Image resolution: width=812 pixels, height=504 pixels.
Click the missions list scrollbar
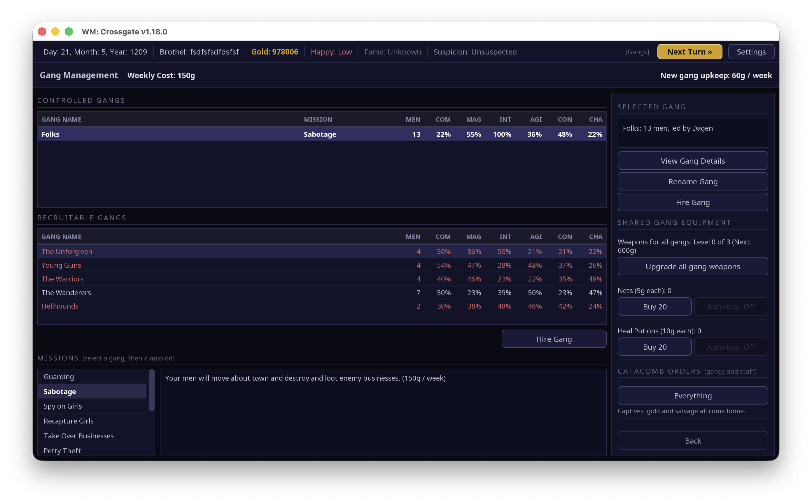152,390
